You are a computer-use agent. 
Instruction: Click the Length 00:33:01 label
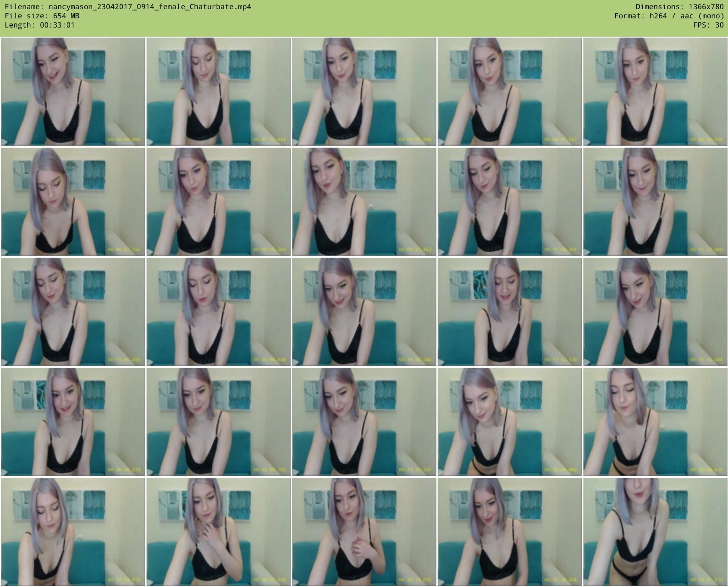pyautogui.click(x=39, y=25)
